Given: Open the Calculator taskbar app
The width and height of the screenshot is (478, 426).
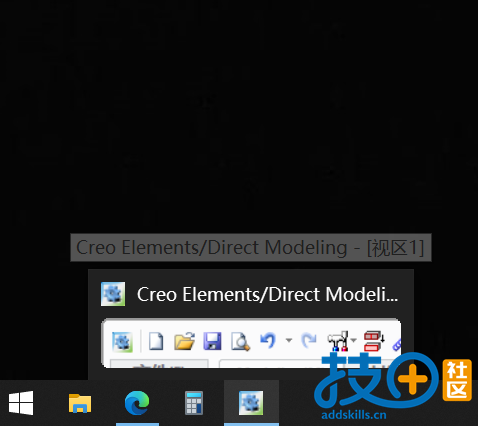Looking at the screenshot, I should coord(194,403).
